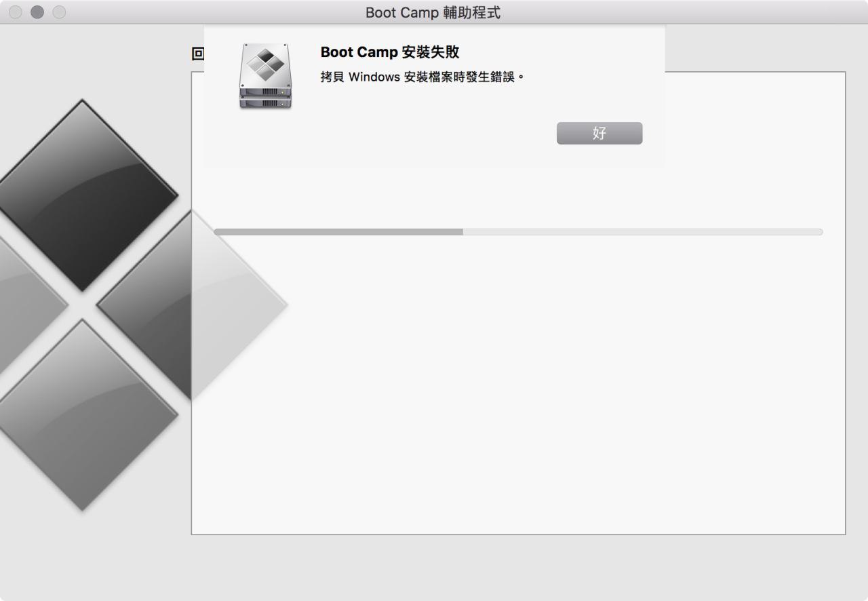Click the installation progress bar

click(518, 232)
